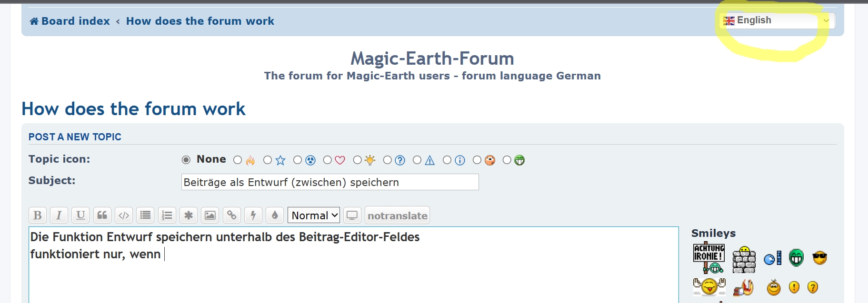
Task: Insert a quote block using the quote icon
Action: click(102, 215)
